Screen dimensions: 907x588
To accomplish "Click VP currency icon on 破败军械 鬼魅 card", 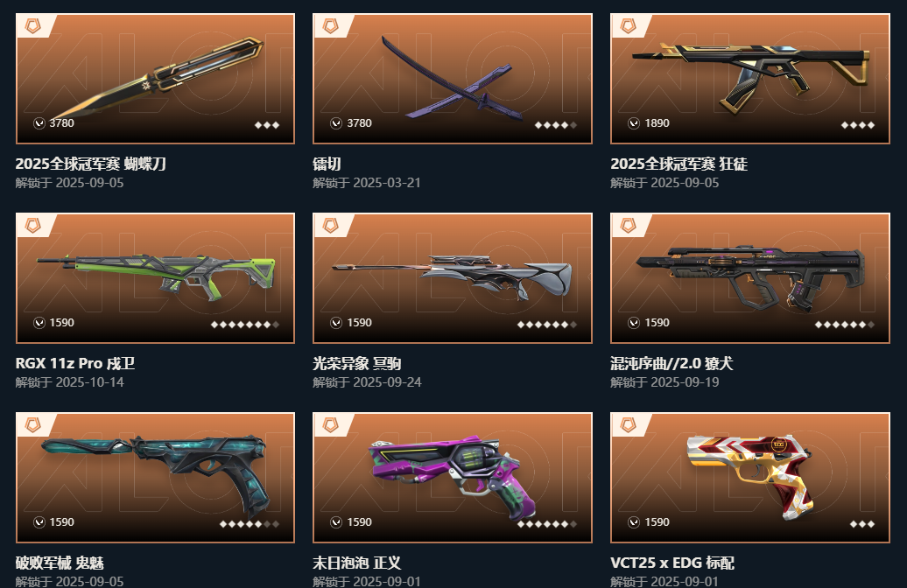I will [39, 522].
